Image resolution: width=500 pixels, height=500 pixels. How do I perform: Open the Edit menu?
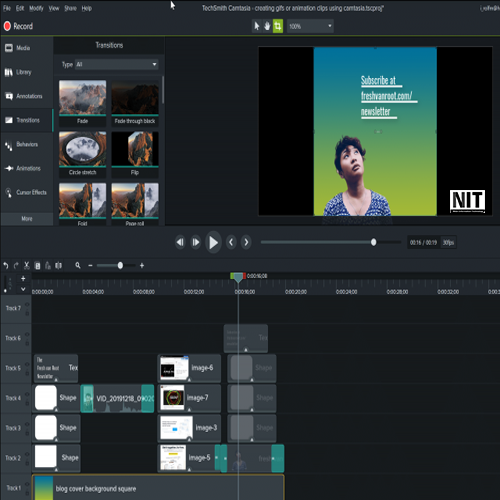pyautogui.click(x=20, y=8)
